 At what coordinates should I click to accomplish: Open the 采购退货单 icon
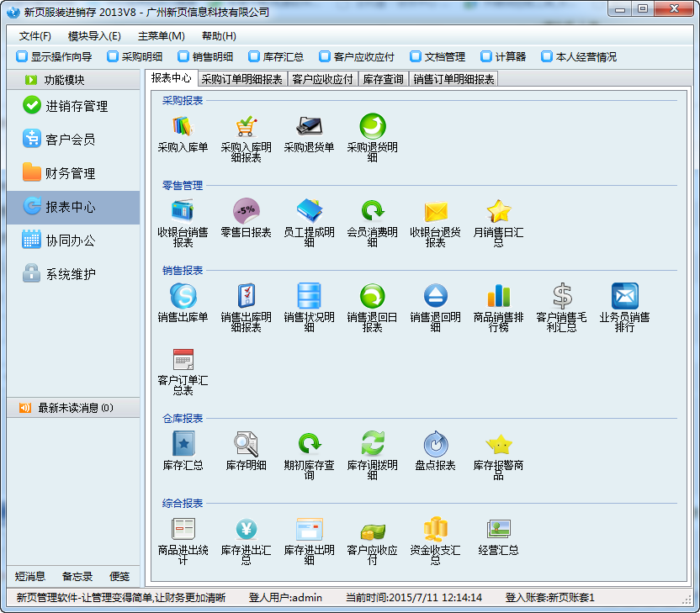[309, 126]
